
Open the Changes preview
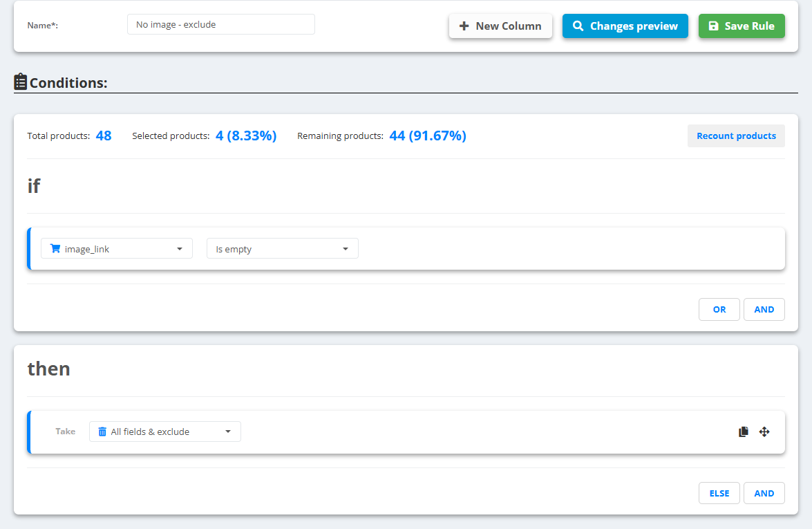(x=625, y=26)
